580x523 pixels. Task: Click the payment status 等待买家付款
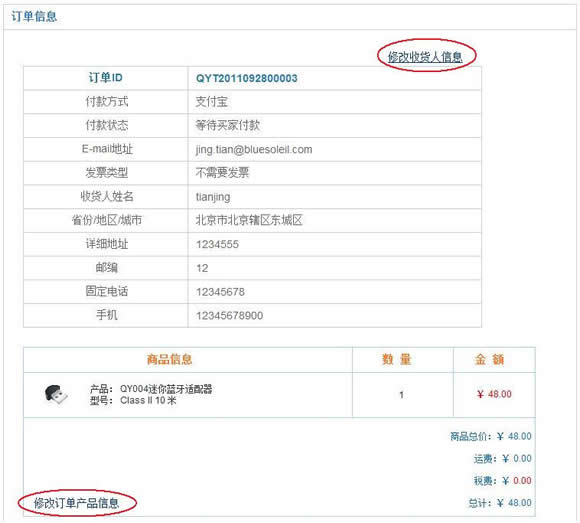coord(227,125)
